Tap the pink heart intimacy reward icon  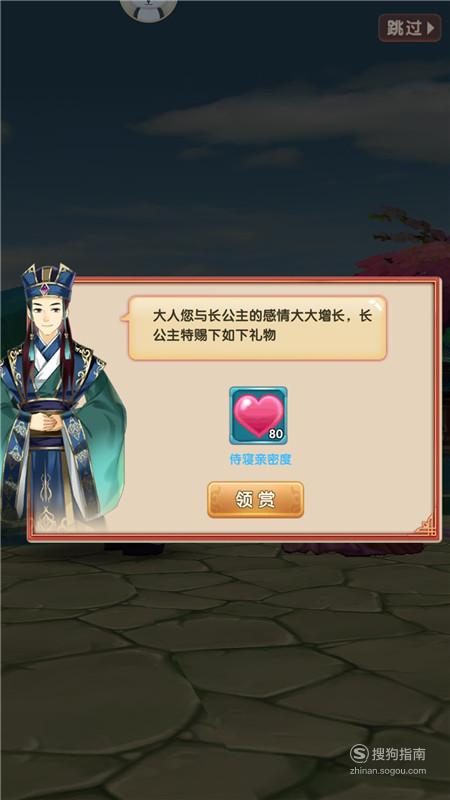[x=258, y=415]
